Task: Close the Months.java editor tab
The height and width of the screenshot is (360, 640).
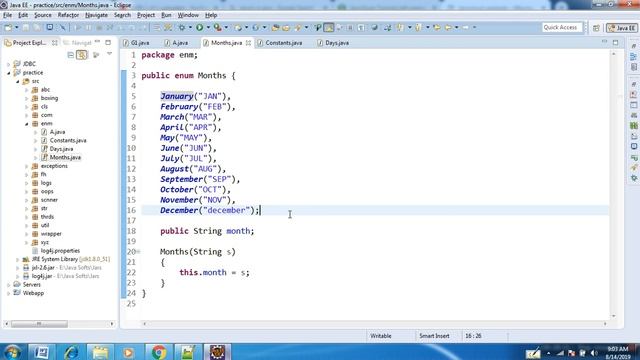Action: tap(248, 42)
